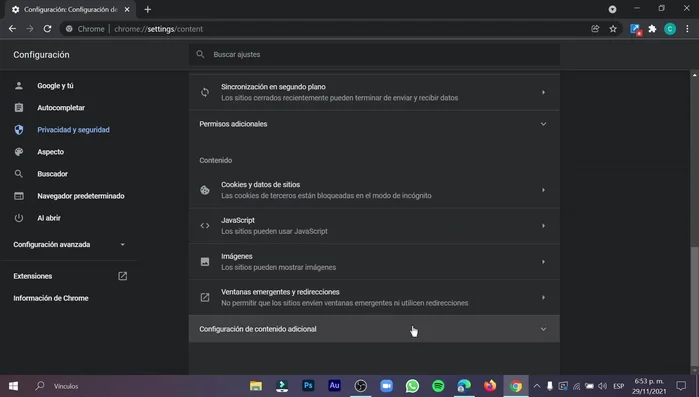Open Zoom from taskbar
This screenshot has height=397, width=699.
pyautogui.click(x=387, y=386)
